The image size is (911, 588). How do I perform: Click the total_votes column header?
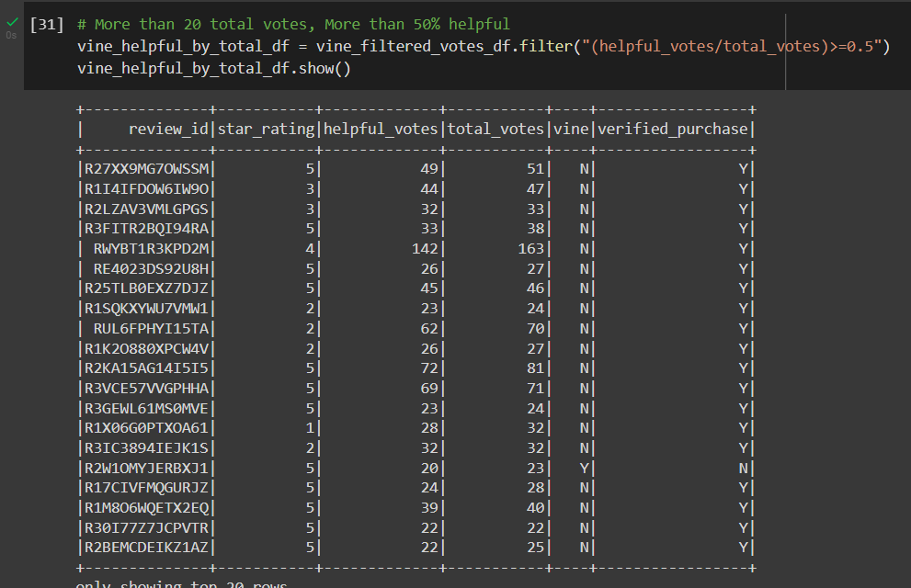coord(496,129)
